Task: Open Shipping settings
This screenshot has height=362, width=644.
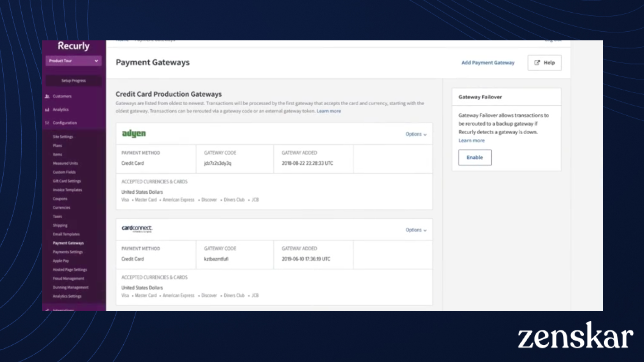Action: point(60,225)
